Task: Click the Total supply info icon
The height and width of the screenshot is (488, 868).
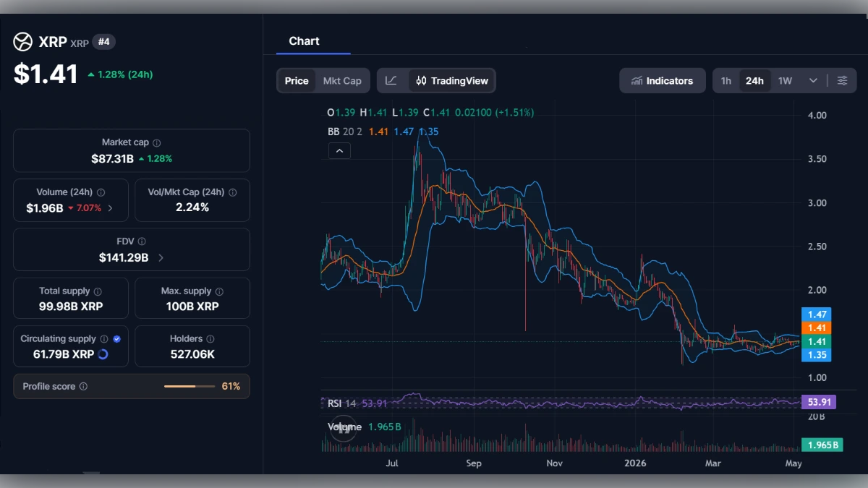Action: click(98, 291)
